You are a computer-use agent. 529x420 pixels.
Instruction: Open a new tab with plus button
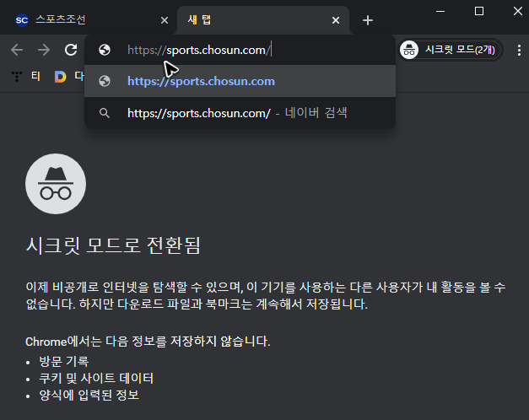[368, 20]
